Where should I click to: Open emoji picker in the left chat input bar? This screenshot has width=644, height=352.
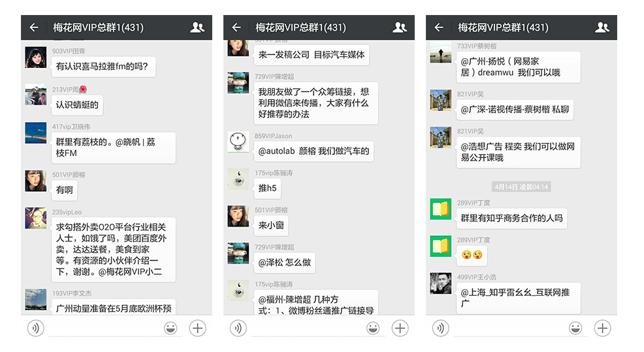(x=170, y=328)
